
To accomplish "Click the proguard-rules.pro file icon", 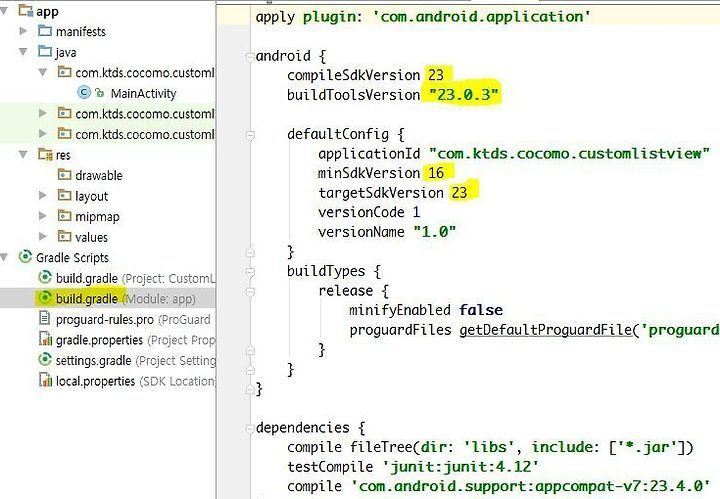I will pos(45,318).
